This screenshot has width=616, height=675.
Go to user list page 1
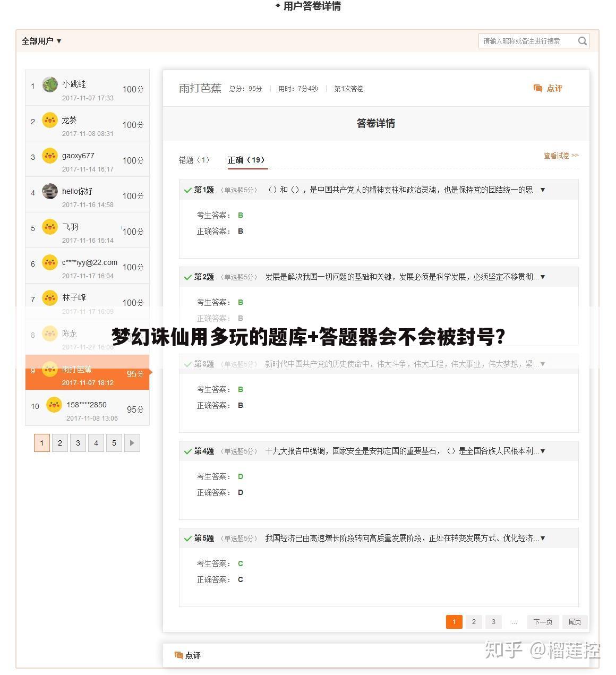(42, 443)
